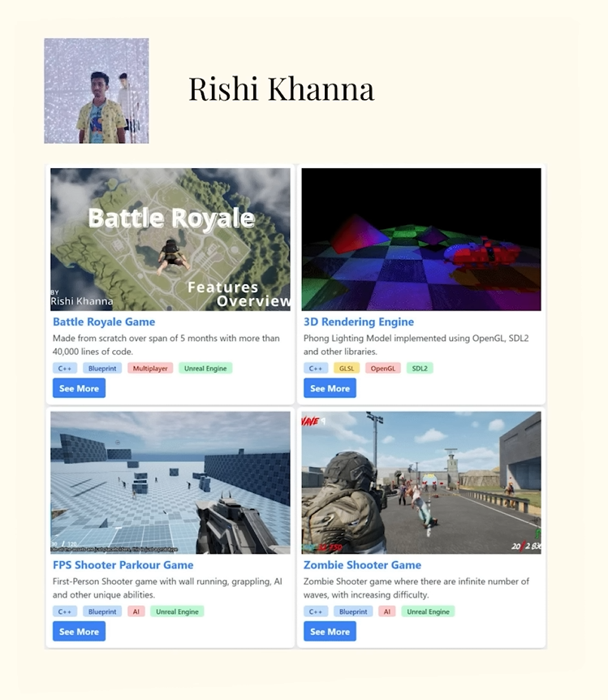
Task: Follow the Battle Royale Game title link
Action: point(104,322)
